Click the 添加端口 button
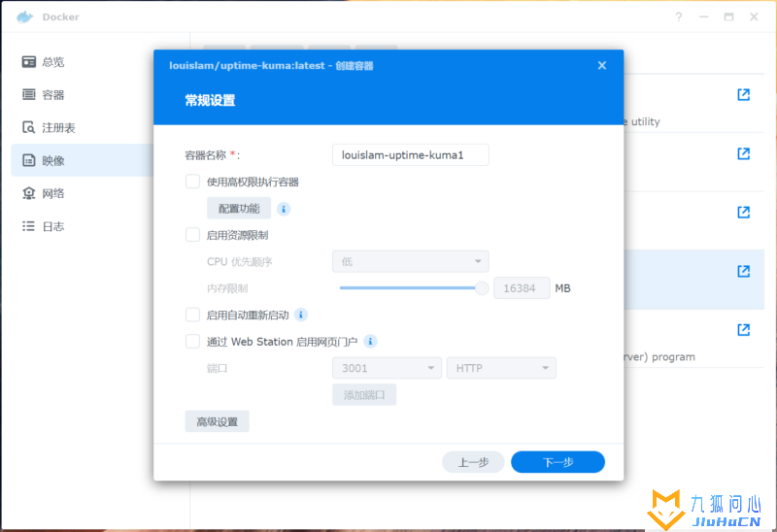The height and width of the screenshot is (532, 777). pyautogui.click(x=364, y=395)
